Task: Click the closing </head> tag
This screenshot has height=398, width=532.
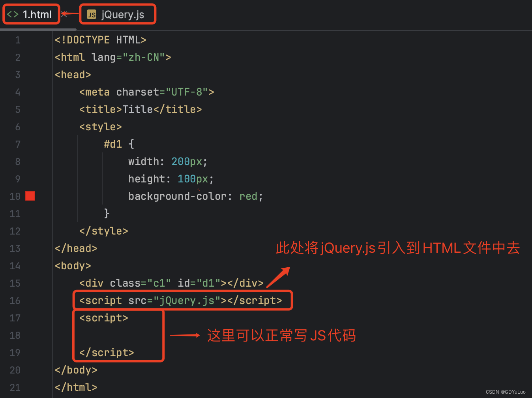Action: (x=76, y=248)
